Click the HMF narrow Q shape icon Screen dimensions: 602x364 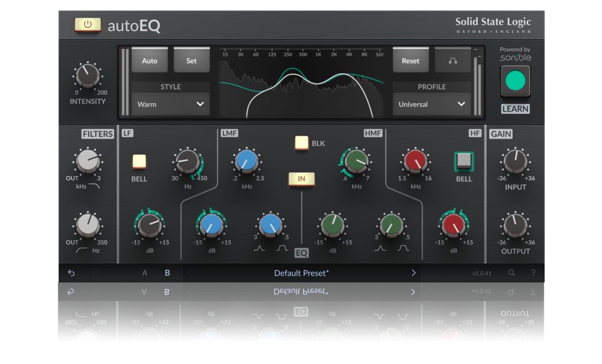click(380, 248)
